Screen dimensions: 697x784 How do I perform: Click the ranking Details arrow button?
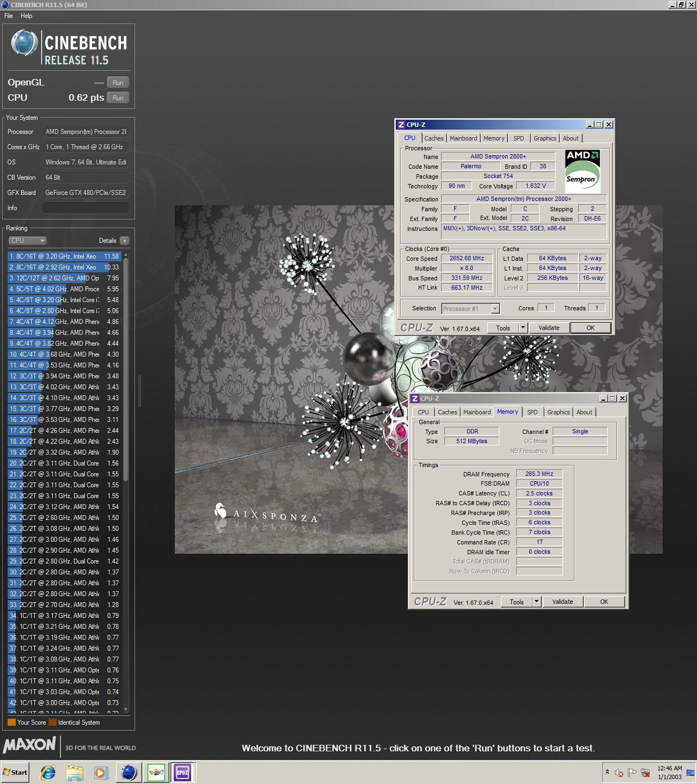coord(124,241)
